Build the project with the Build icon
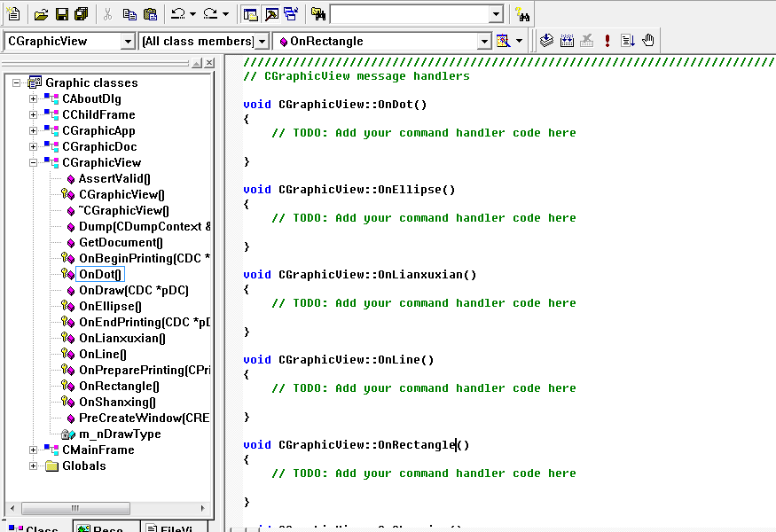 tap(567, 40)
